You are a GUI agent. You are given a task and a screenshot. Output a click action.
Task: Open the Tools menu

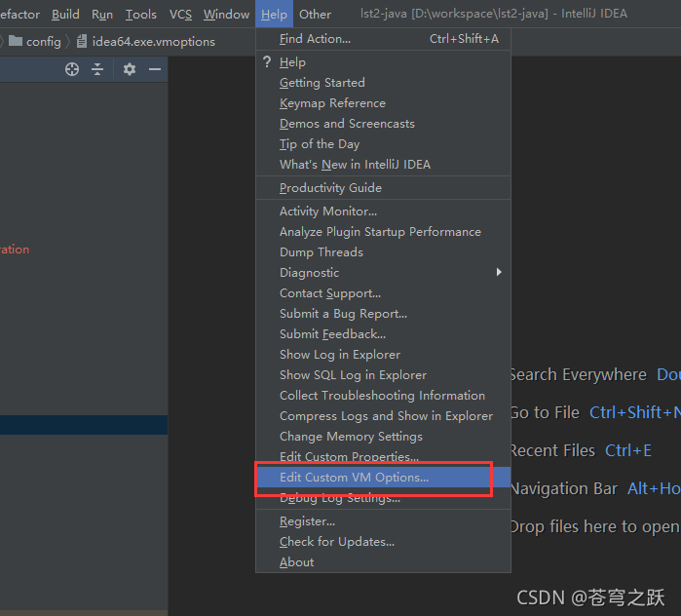click(140, 15)
